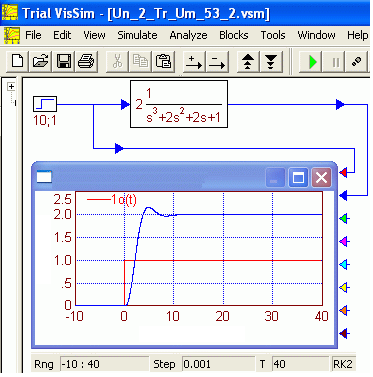Click the New file toolbar icon
This screenshot has height=377, width=373.
(17, 61)
